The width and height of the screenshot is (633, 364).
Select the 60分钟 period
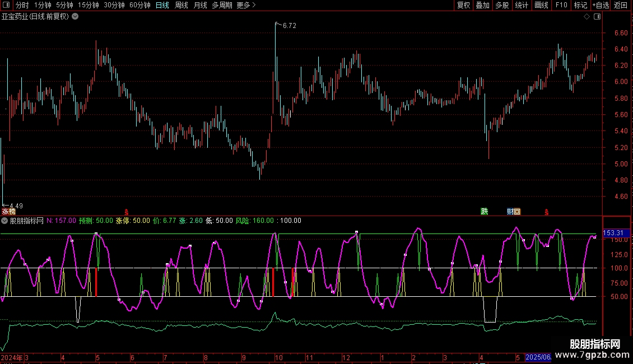(140, 5)
